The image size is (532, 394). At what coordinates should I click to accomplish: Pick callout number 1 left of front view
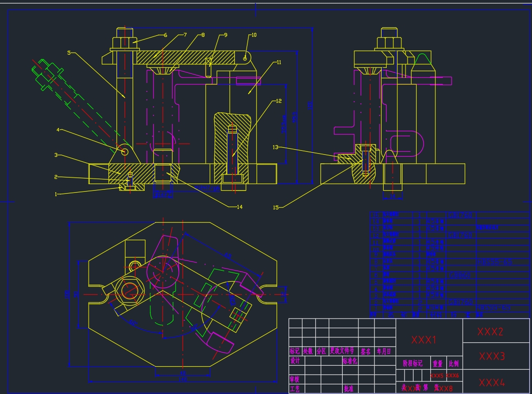(x=56, y=194)
